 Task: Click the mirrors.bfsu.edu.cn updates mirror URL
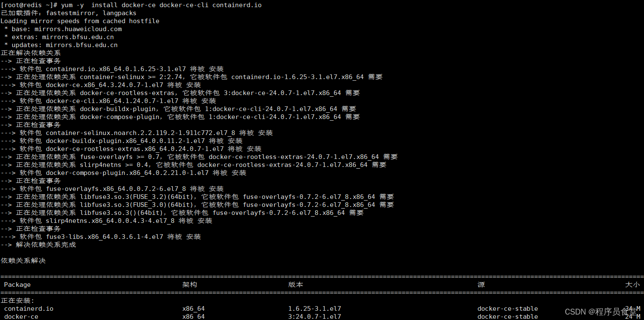(x=86, y=45)
